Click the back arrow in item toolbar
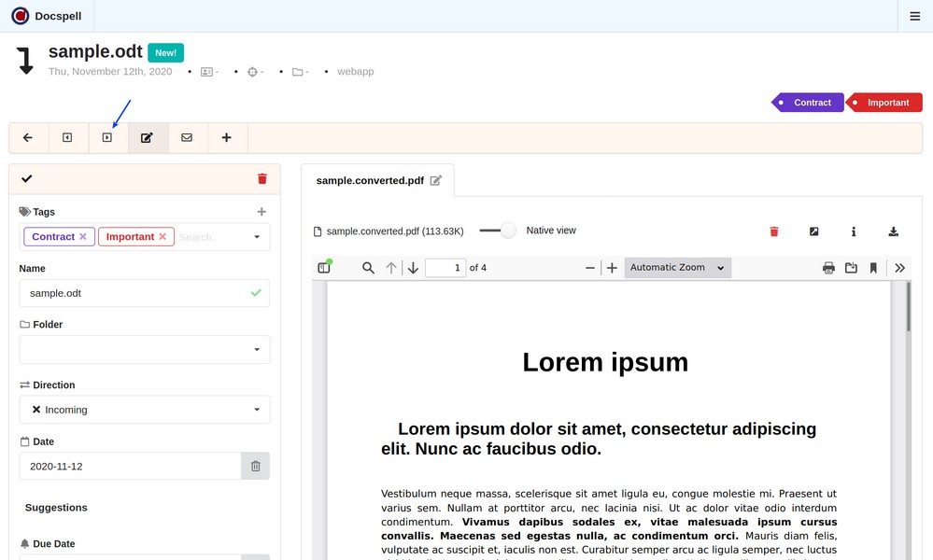933x560 pixels. [28, 138]
